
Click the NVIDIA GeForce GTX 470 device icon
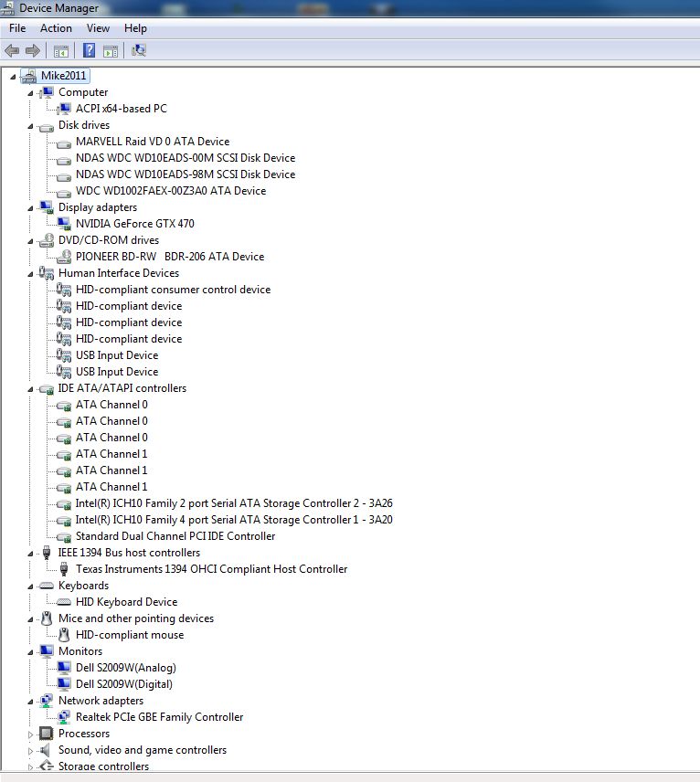coord(64,224)
